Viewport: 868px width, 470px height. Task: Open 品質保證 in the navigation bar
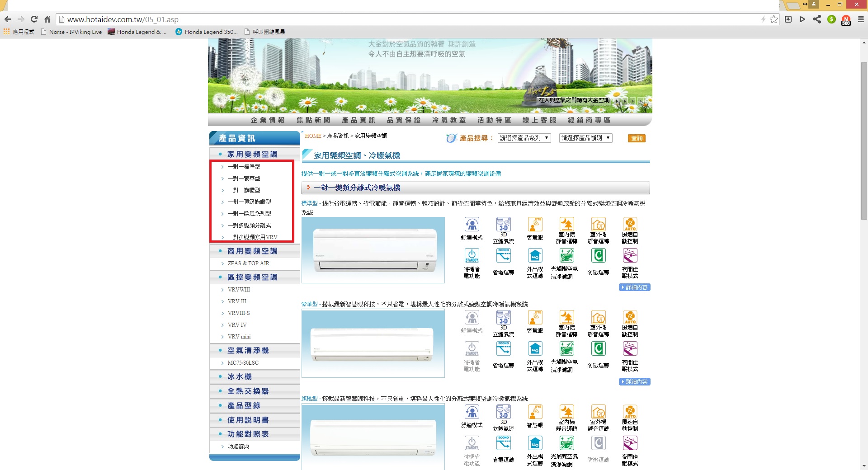click(404, 120)
